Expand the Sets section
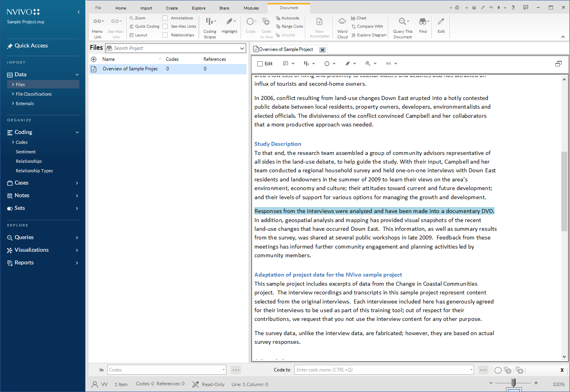This screenshot has height=392, width=570. click(77, 208)
